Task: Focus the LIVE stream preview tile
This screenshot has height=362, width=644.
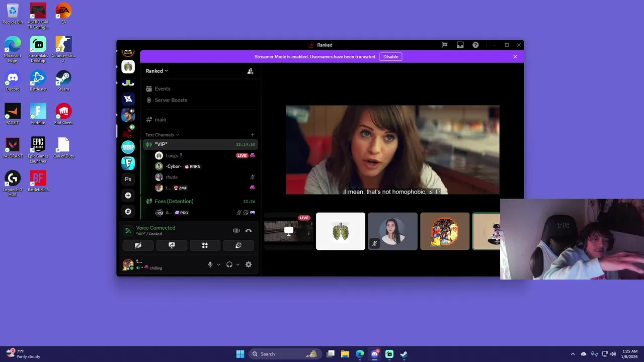Action: [288, 231]
